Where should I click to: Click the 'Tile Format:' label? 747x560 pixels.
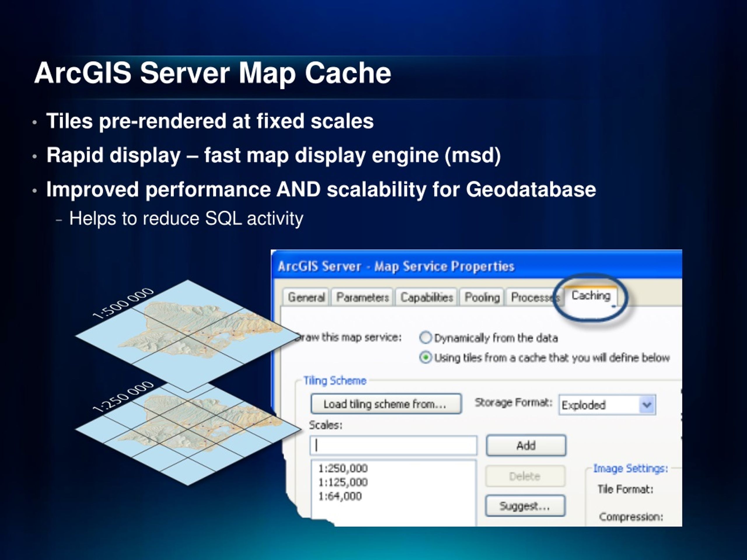[x=625, y=489]
